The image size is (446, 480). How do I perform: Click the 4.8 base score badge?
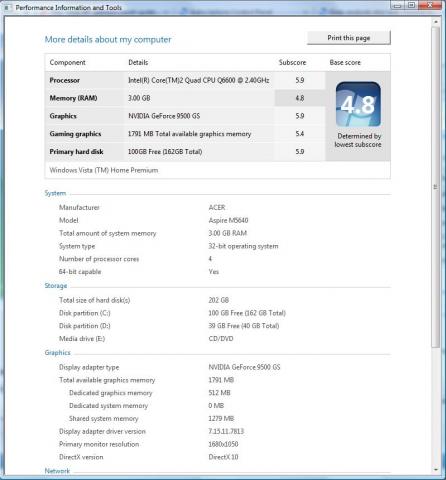click(x=358, y=104)
